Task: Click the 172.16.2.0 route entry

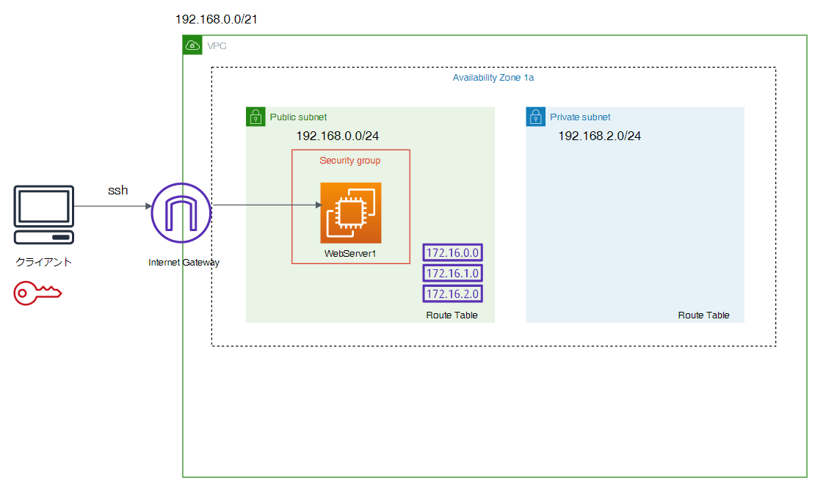Action: coord(453,294)
